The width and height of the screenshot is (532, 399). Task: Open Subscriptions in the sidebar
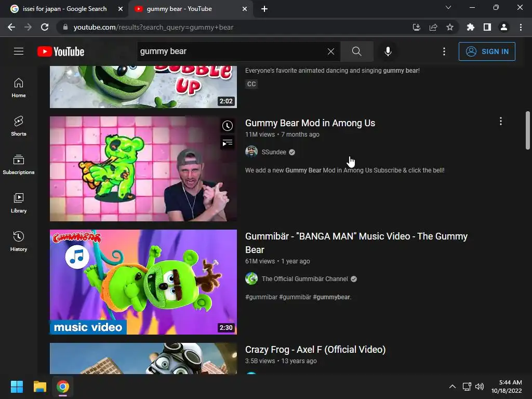19,165
